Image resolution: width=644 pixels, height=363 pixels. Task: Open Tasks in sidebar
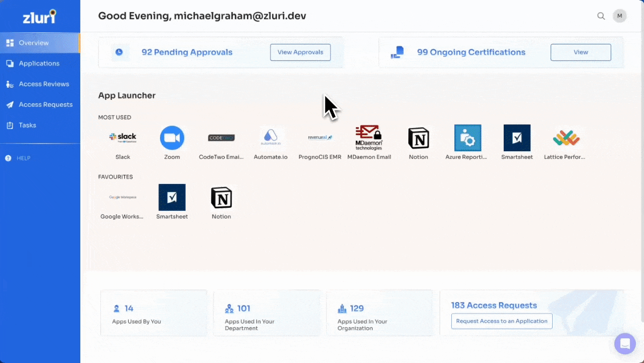40,125
